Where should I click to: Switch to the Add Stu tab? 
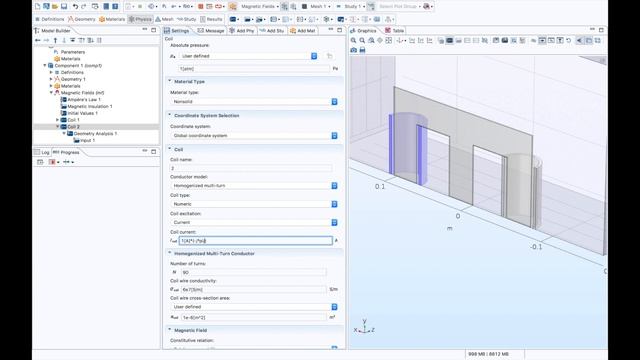(x=271, y=31)
